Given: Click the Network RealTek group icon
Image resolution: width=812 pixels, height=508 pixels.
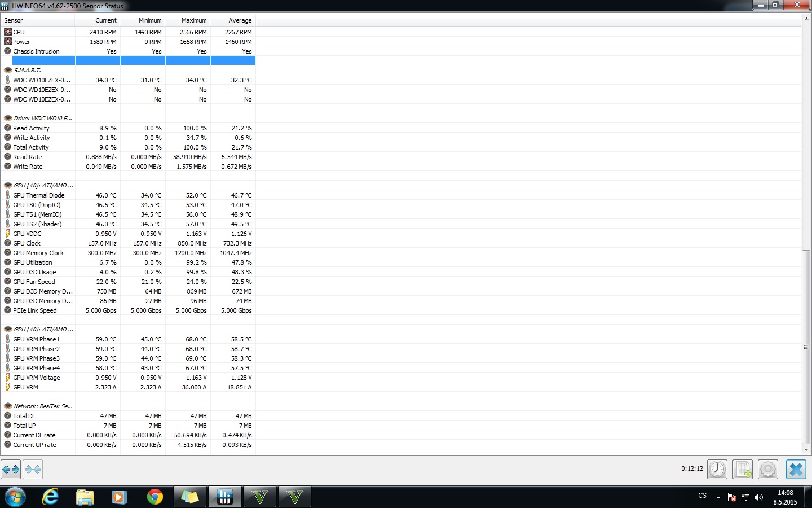Looking at the screenshot, I should coord(8,406).
